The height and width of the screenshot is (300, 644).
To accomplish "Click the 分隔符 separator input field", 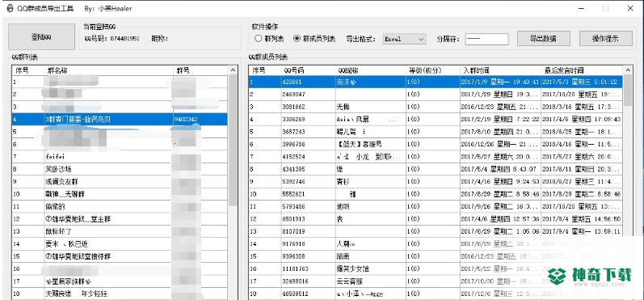I will [486, 39].
